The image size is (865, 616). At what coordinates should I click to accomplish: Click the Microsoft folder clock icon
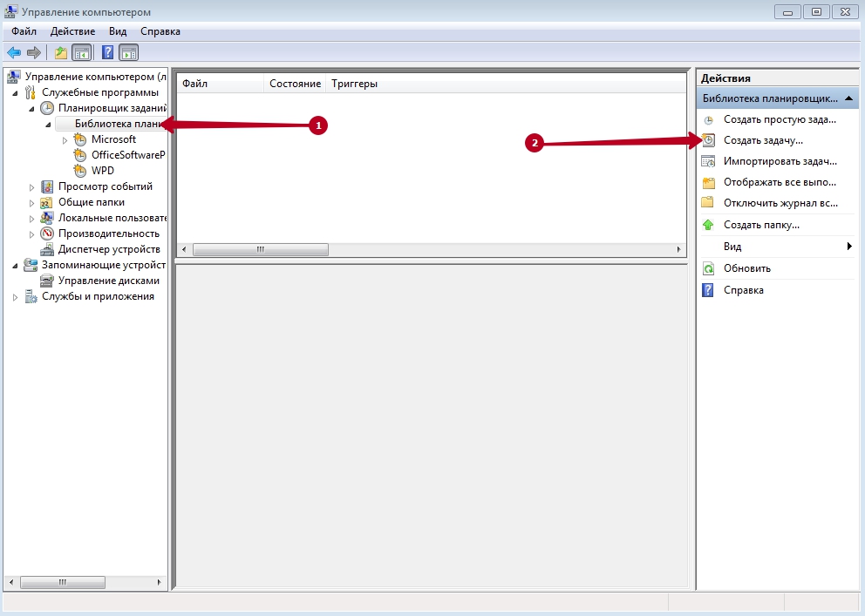(80, 139)
